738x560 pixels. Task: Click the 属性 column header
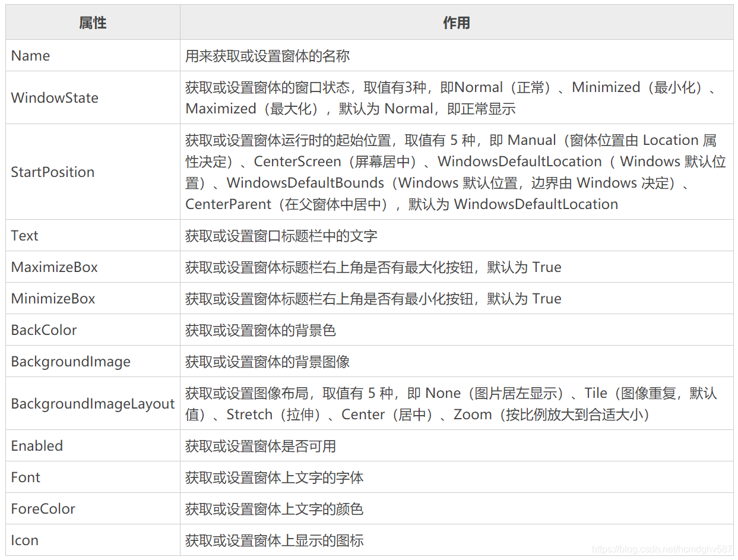(93, 23)
